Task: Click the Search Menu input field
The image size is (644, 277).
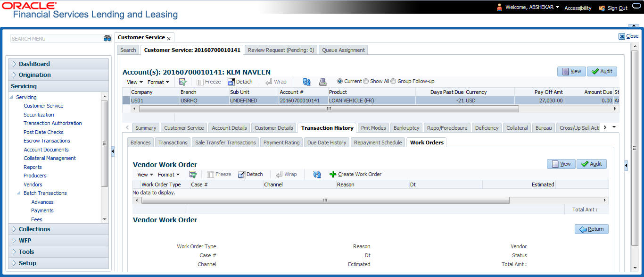Action: point(56,39)
